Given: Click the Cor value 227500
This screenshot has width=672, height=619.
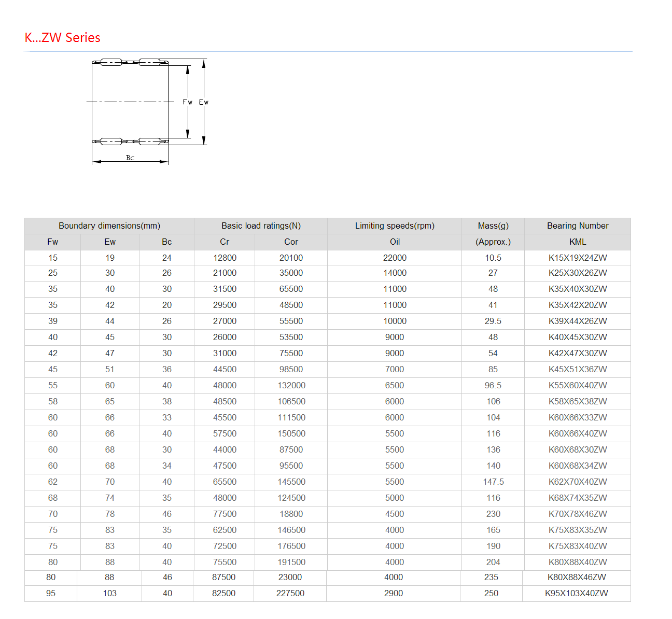Looking at the screenshot, I should (290, 593).
